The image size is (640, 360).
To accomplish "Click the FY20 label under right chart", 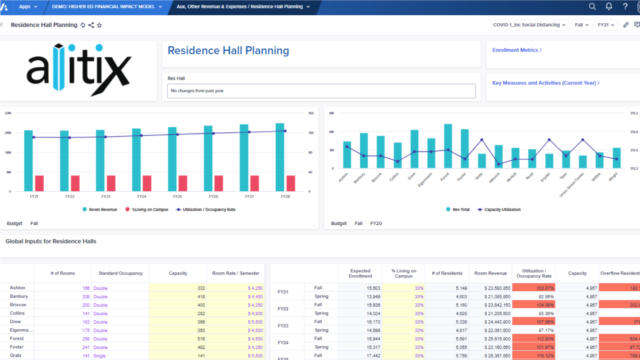I will click(376, 223).
